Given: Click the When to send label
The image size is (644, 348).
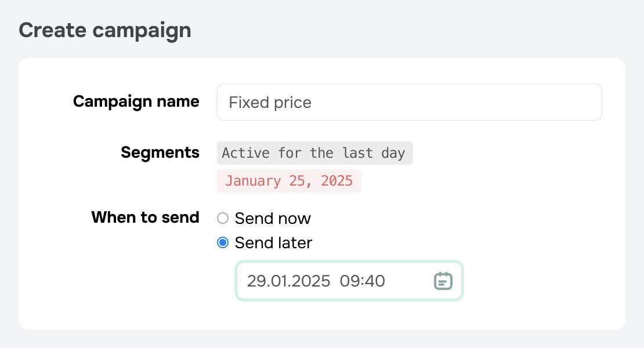Looking at the screenshot, I should tap(145, 217).
